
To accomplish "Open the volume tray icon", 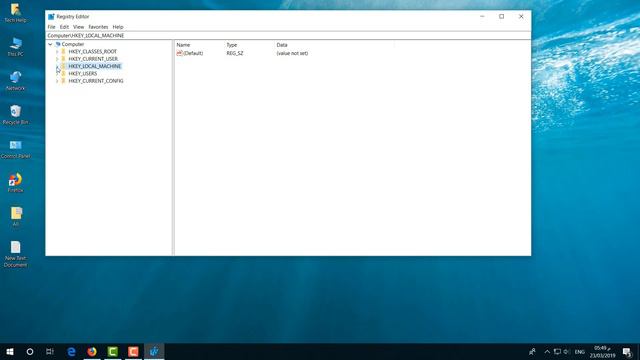I will (567, 351).
